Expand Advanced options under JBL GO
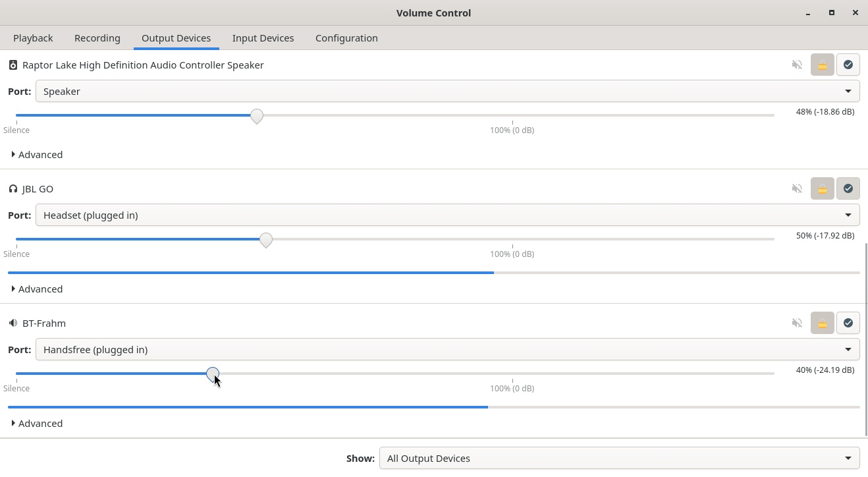The height and width of the screenshot is (477, 868). [x=37, y=289]
